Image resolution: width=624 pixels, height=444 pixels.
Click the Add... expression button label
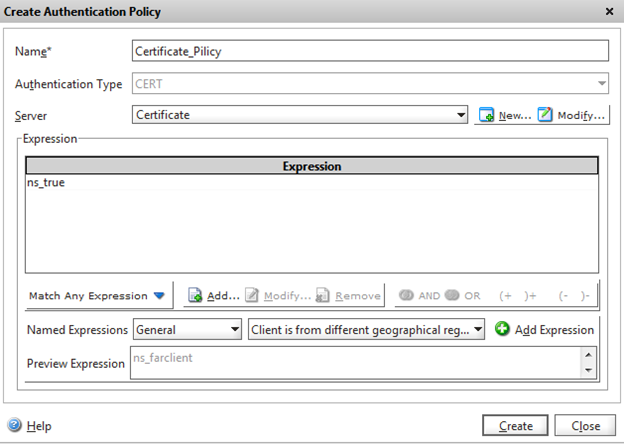[x=223, y=296]
